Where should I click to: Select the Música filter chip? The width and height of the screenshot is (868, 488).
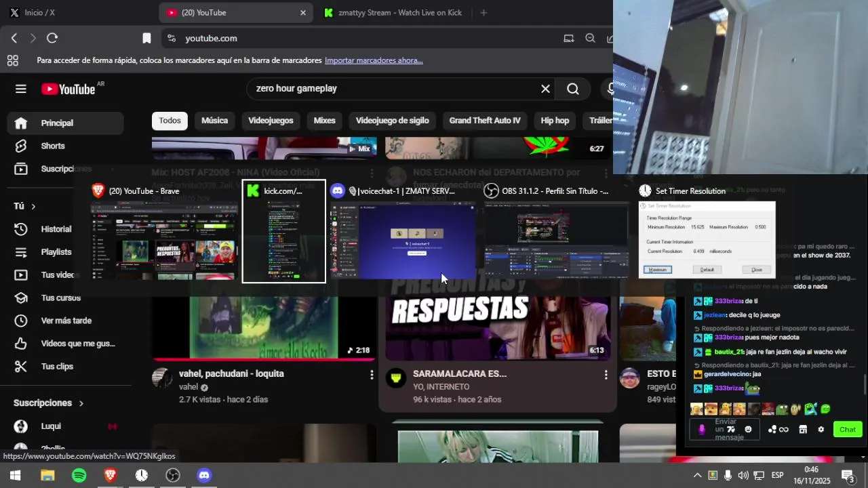214,121
